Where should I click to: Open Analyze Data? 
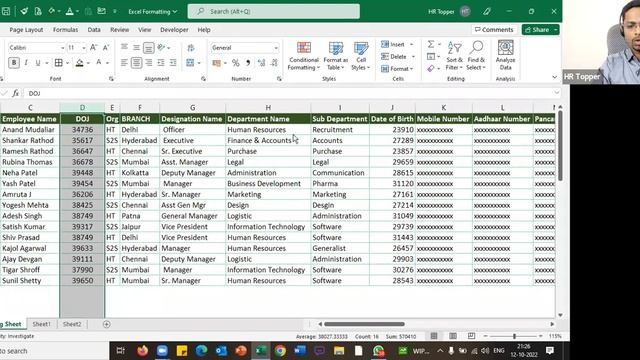click(x=505, y=55)
